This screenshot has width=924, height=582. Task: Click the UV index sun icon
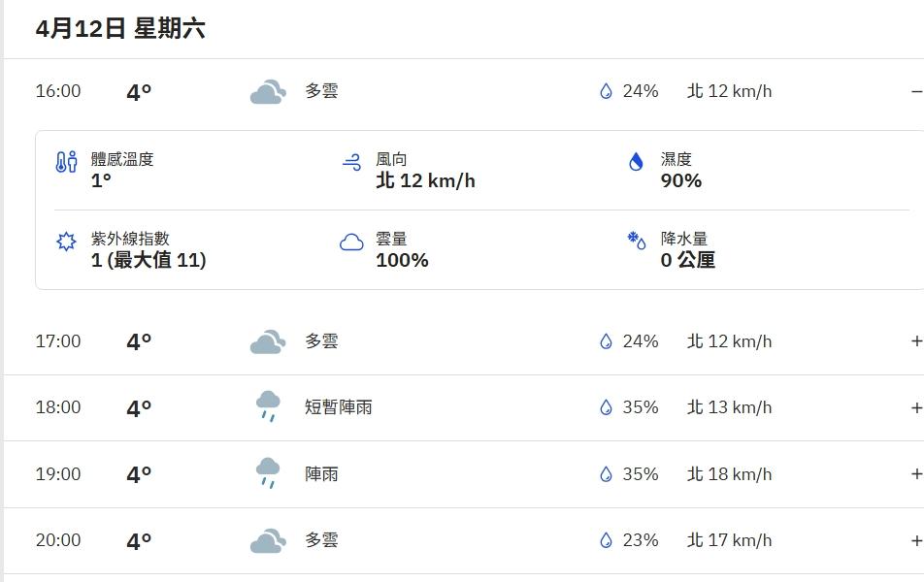click(66, 242)
